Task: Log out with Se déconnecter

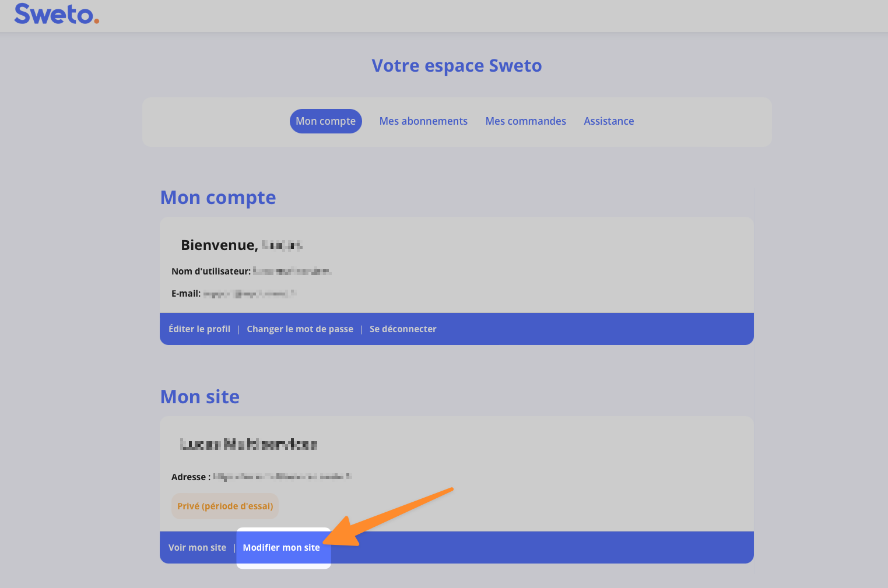Action: (403, 329)
